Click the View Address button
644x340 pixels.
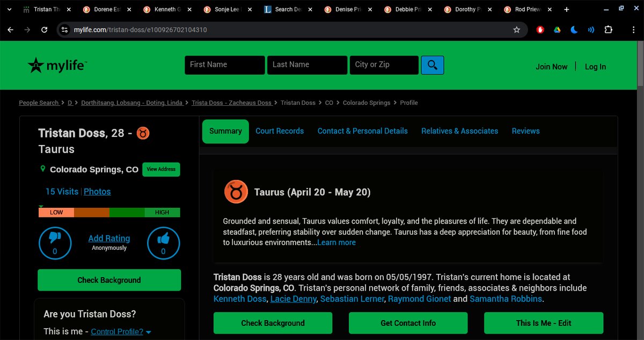(x=161, y=169)
